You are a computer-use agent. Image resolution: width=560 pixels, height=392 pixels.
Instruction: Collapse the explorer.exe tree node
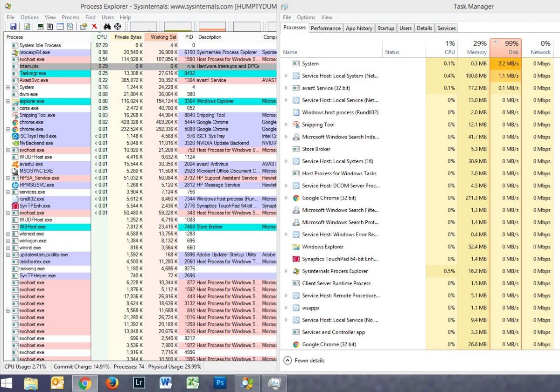(x=8, y=101)
